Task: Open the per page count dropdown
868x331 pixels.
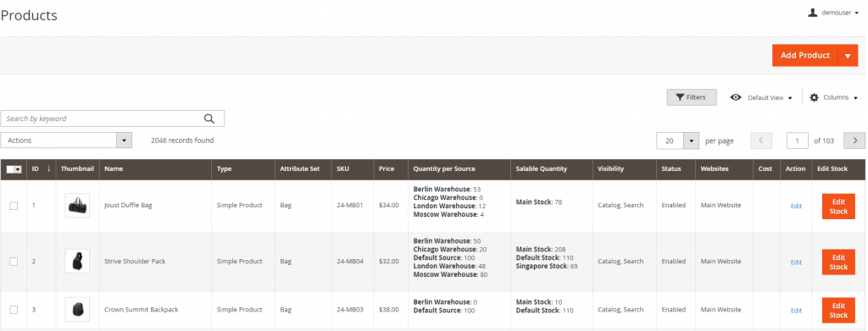Action: point(691,141)
